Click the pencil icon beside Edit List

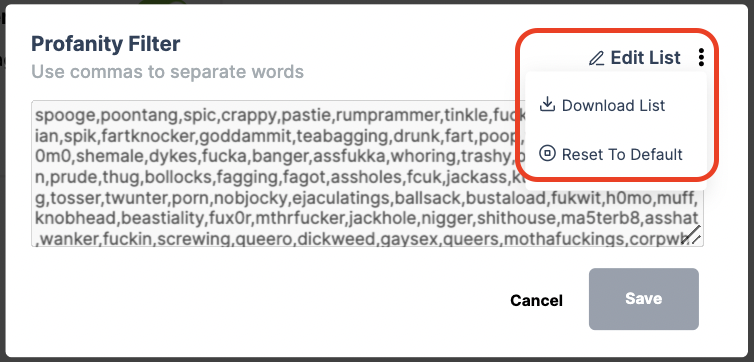pyautogui.click(x=596, y=59)
